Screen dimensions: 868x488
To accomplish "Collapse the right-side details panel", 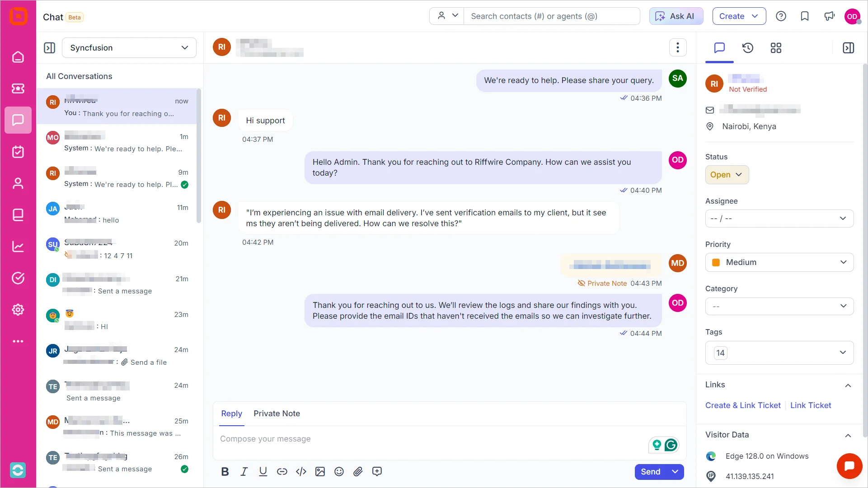I will (848, 48).
